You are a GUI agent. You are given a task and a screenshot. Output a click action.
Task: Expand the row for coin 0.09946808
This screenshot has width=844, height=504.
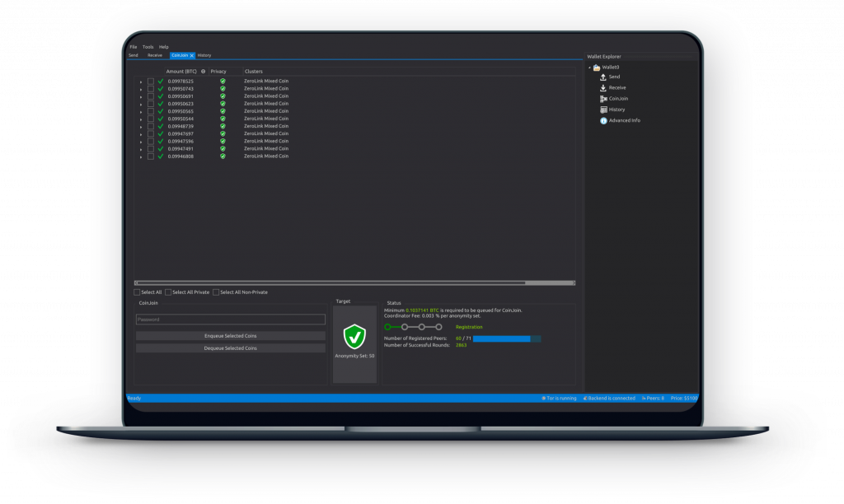pyautogui.click(x=141, y=156)
